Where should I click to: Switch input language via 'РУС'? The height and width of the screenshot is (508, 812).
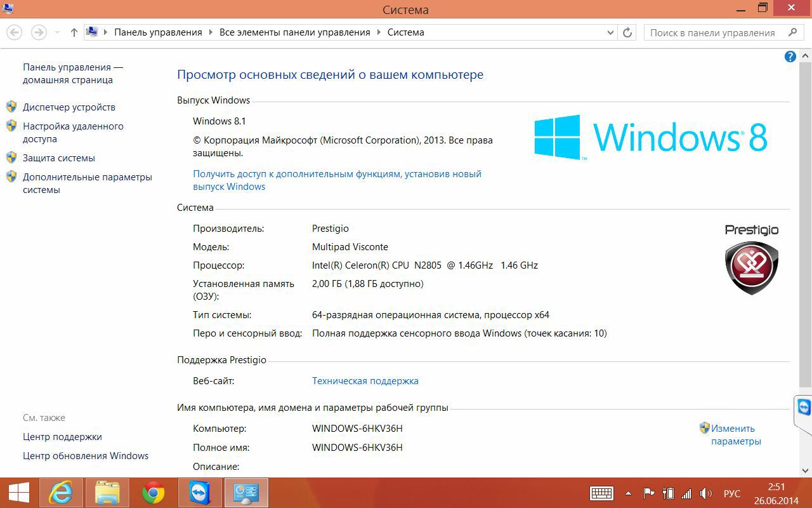(732, 493)
